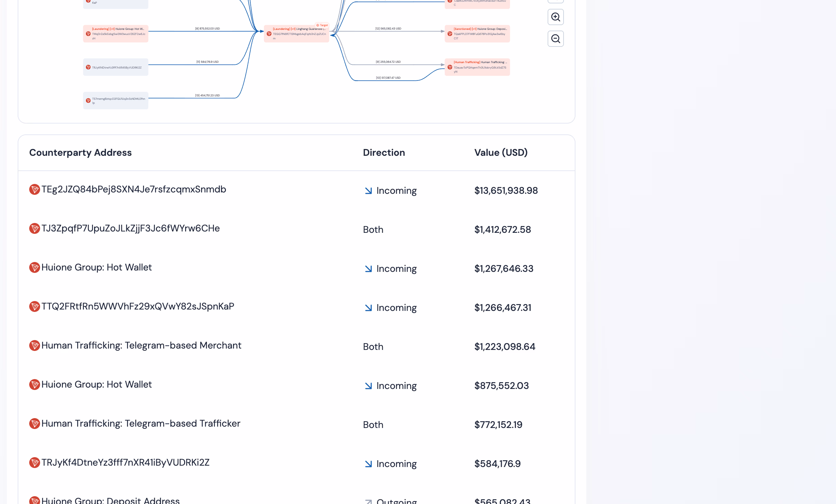Click Tron icon on Sanctioned Huione Deposit node
Image resolution: width=836 pixels, height=504 pixels.
pyautogui.click(x=450, y=34)
